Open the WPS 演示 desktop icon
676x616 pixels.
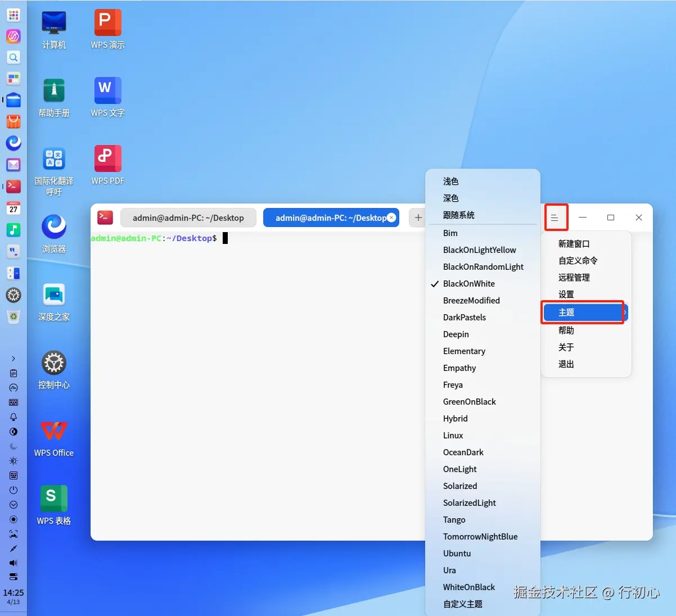click(x=107, y=30)
